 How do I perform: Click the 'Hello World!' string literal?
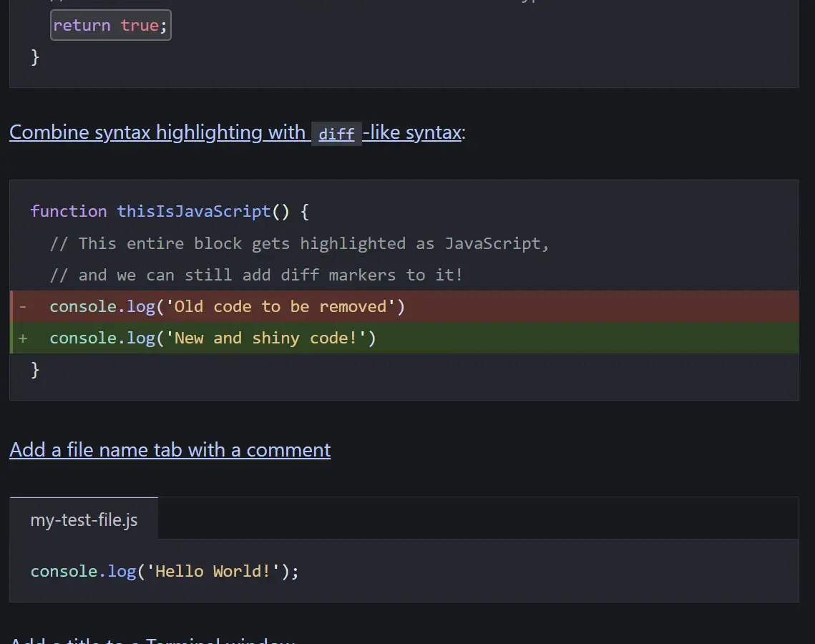[x=213, y=572]
